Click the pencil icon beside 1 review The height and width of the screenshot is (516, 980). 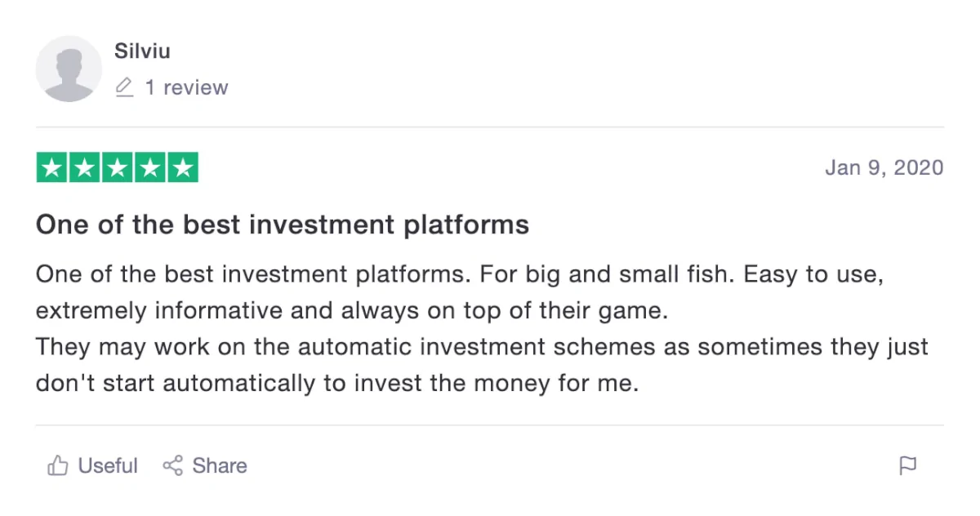point(124,87)
